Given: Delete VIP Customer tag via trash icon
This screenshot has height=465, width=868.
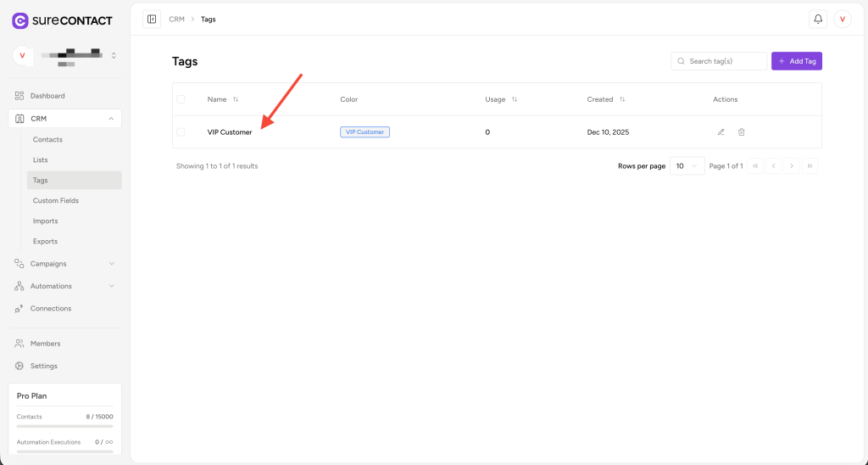Looking at the screenshot, I should 742,132.
